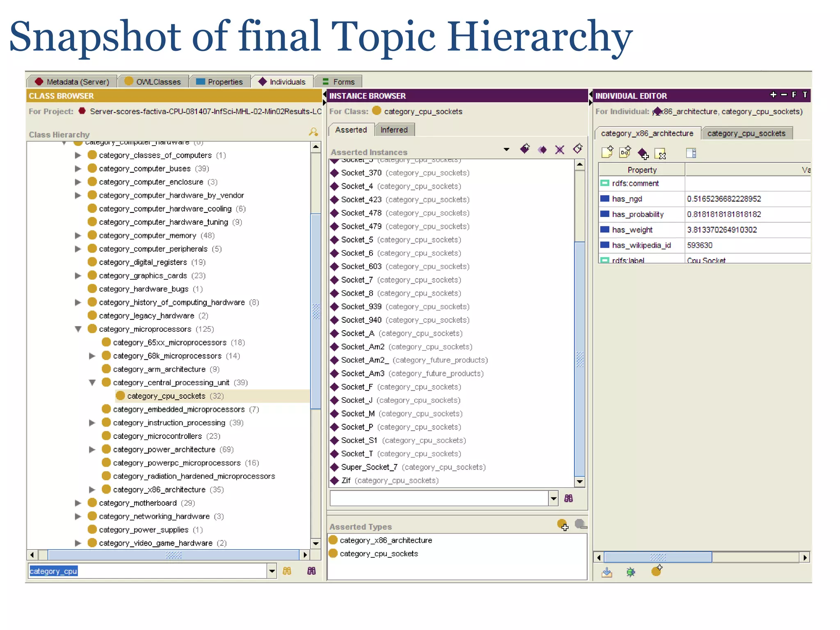Click the Property column header

point(642,170)
